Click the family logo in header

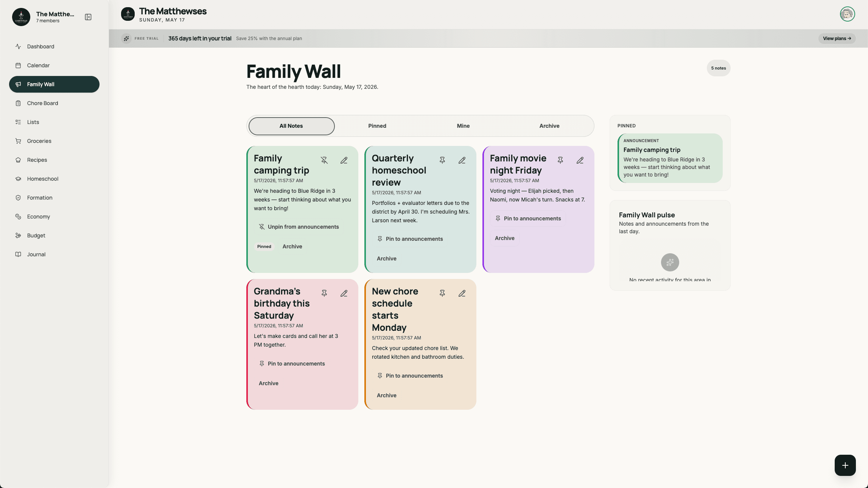coord(128,14)
